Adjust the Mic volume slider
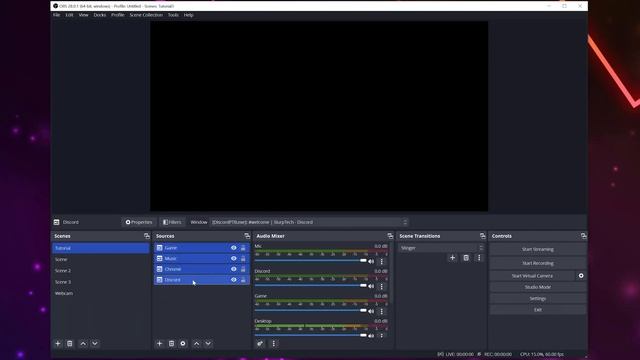This screenshot has height=360, width=640. tap(311, 260)
